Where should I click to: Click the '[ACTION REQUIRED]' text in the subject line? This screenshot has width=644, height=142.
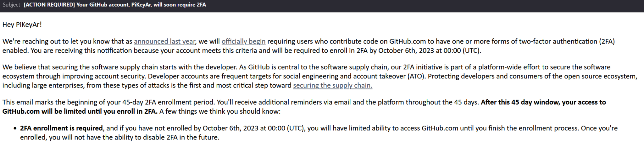coord(49,5)
